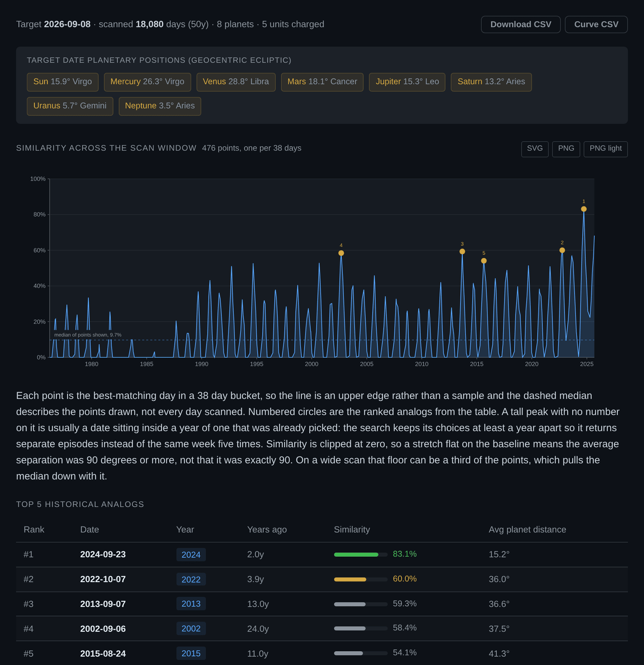Click the similarity bar for 54.1%
The image size is (644, 665).
pyautogui.click(x=361, y=653)
